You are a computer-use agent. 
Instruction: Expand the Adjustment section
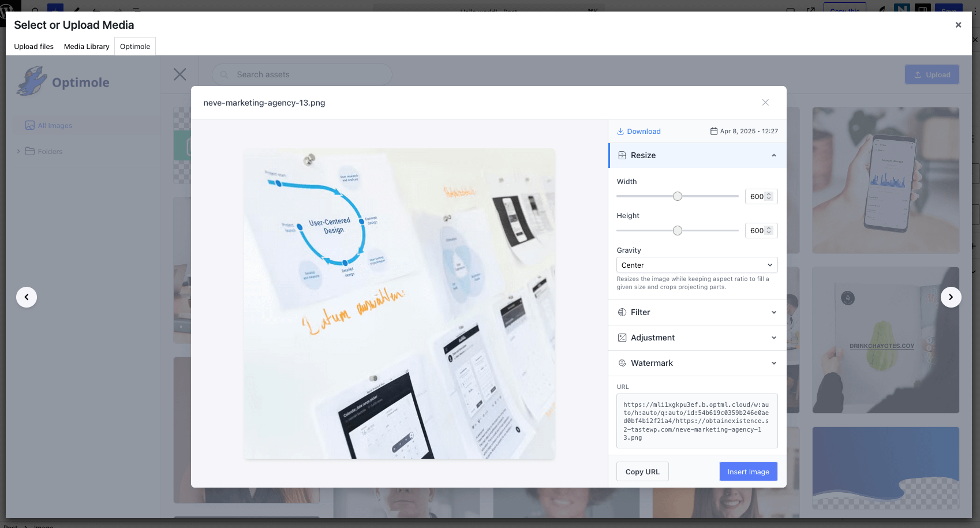(x=773, y=338)
